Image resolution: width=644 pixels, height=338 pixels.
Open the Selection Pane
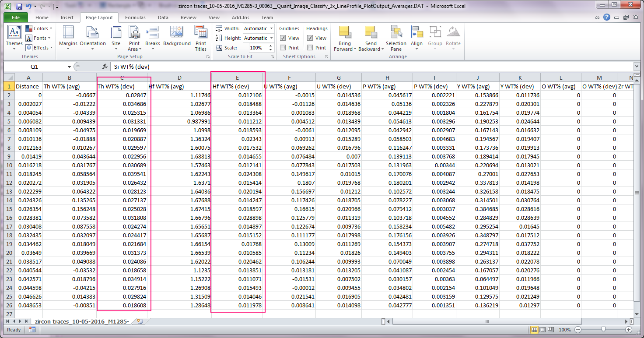click(x=396, y=37)
